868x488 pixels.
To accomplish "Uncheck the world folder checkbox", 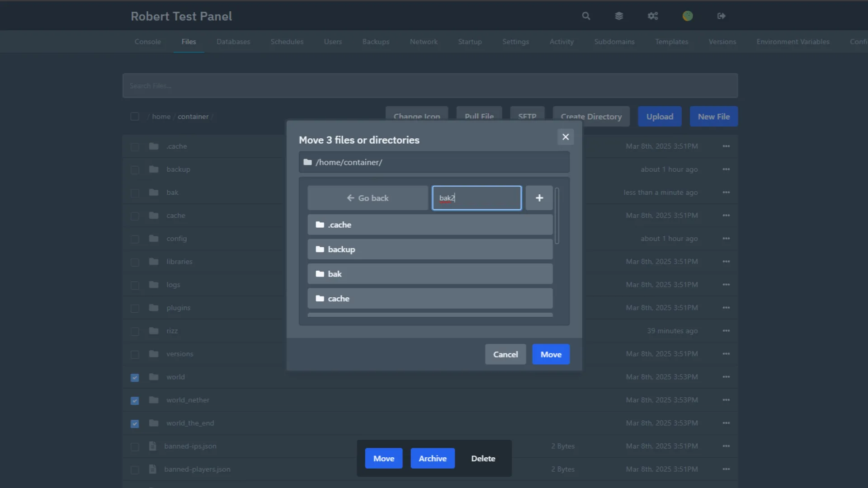I will [135, 377].
